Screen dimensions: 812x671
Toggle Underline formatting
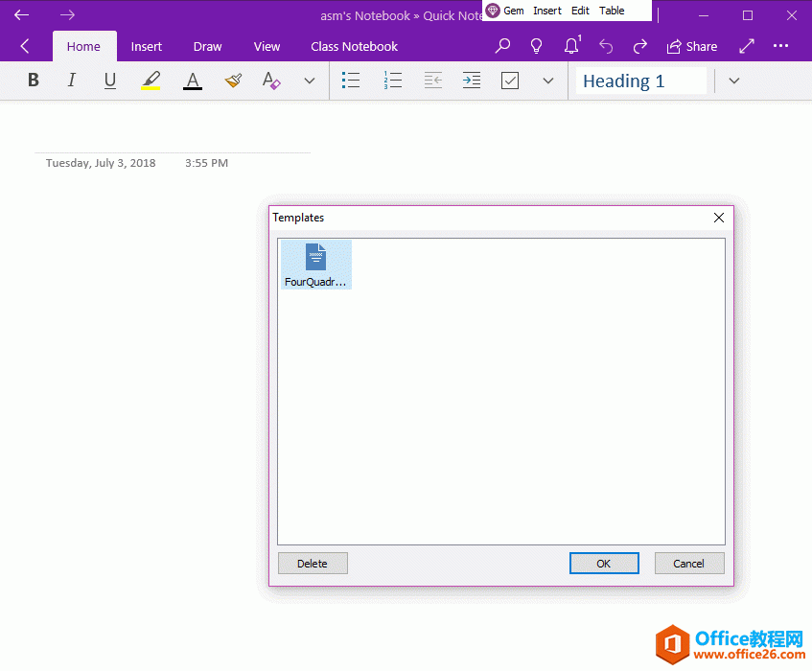click(109, 80)
